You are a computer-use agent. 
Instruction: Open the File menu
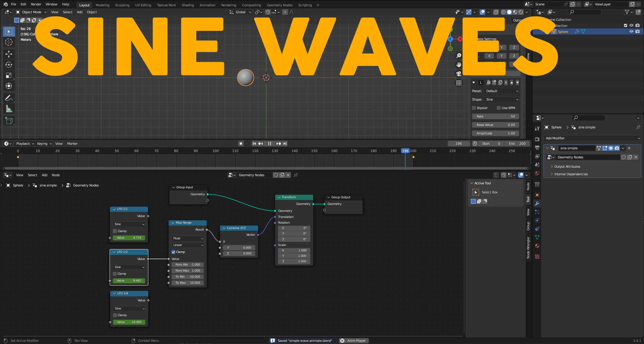click(14, 4)
